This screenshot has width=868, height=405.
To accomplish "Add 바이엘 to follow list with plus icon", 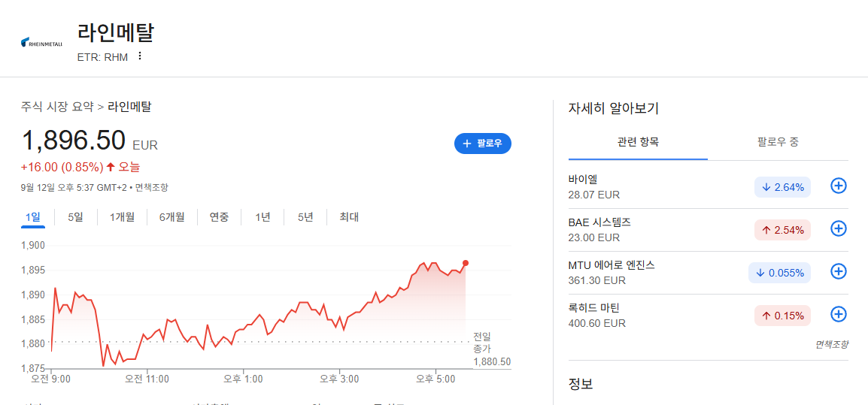I will (839, 186).
